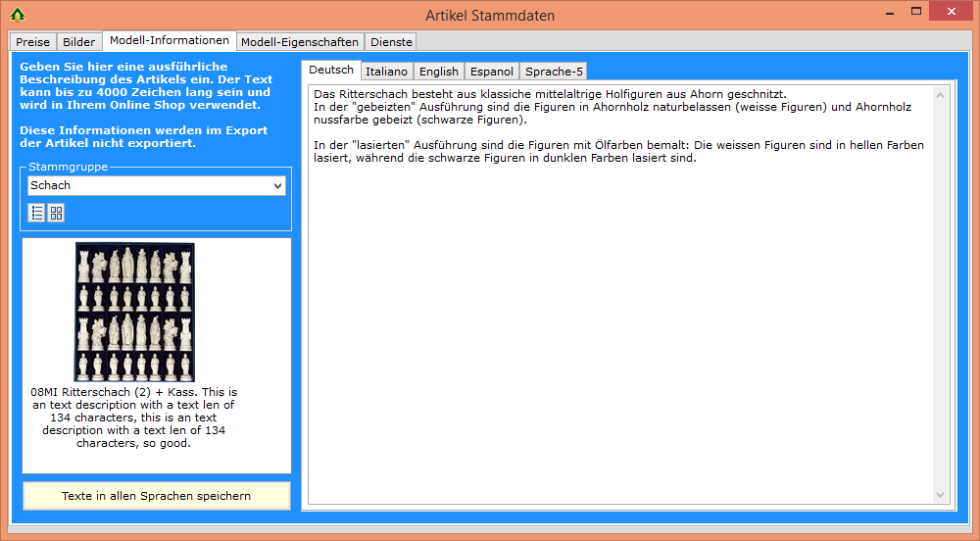
Task: Switch to the Espanol language tab
Action: (492, 72)
